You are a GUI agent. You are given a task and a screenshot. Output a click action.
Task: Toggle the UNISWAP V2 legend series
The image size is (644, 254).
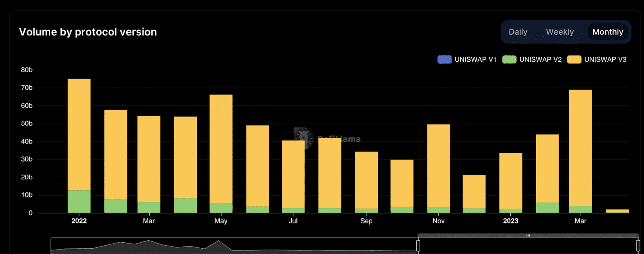(x=532, y=59)
